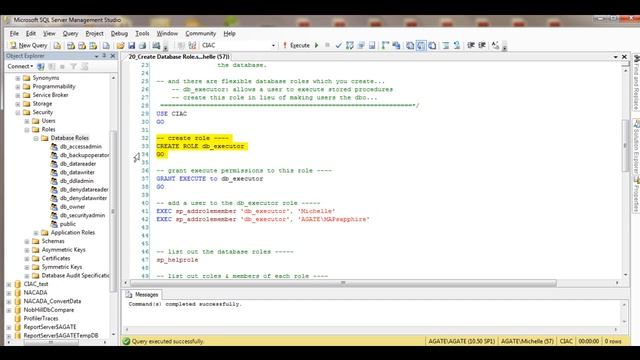Collapse the Security folder node
The height and width of the screenshot is (360, 640).
coord(18,112)
